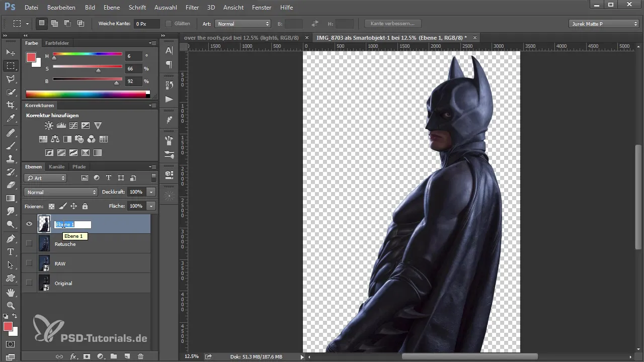
Task: Add a Brightness/Contrast adjustment
Action: [49, 126]
